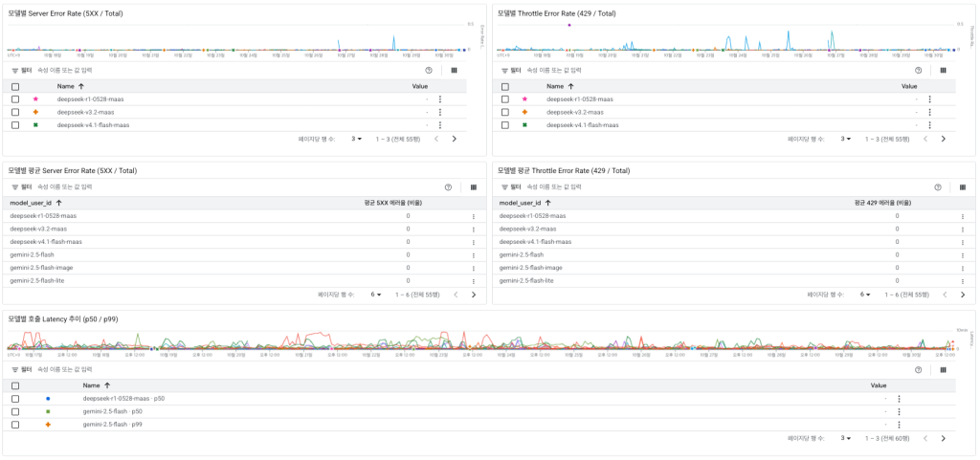Go to next page in 평균 Server Error Rate table
The width and height of the screenshot is (980, 460).
pos(473,295)
